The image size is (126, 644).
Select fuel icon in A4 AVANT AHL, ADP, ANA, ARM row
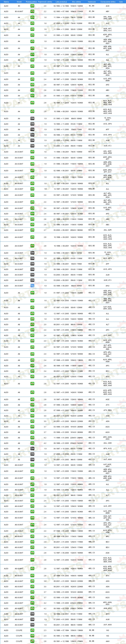tap(32, 152)
